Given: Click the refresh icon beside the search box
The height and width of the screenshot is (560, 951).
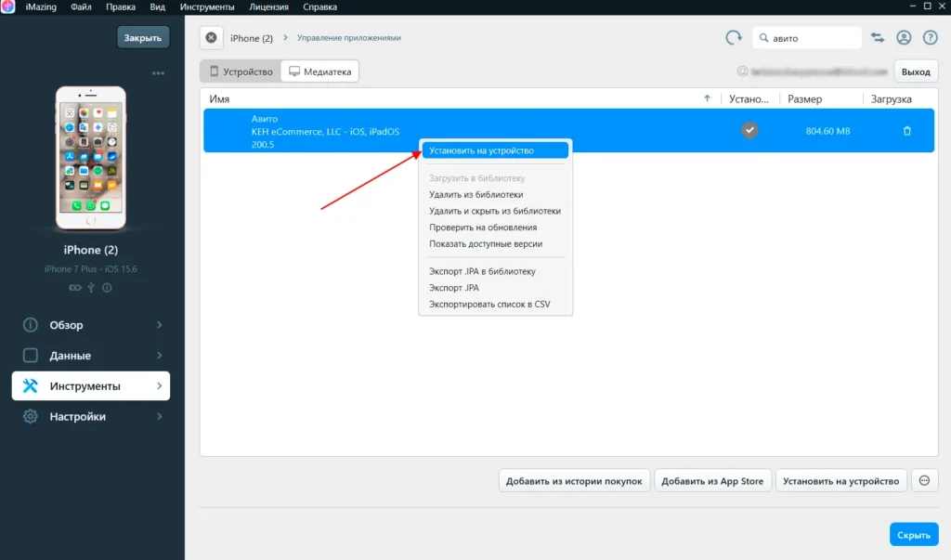Looking at the screenshot, I should click(734, 38).
